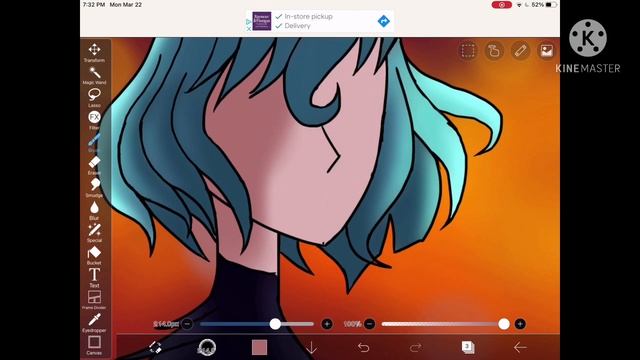Select the Eyedropper tool
This screenshot has height=360, width=640.
(x=94, y=323)
